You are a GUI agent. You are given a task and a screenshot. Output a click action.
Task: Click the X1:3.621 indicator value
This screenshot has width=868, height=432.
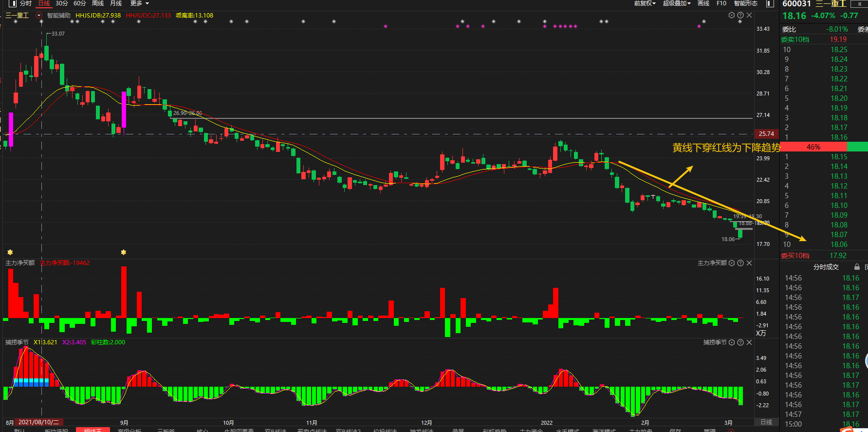pyautogui.click(x=45, y=342)
